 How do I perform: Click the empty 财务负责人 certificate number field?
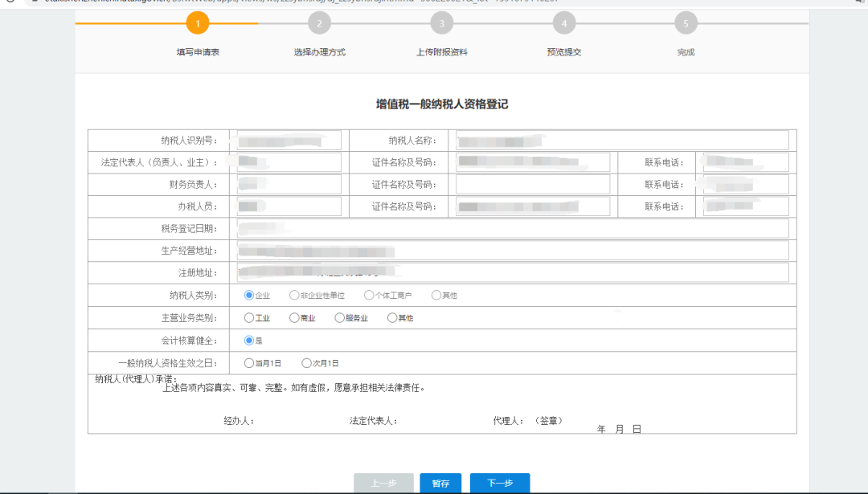click(533, 184)
